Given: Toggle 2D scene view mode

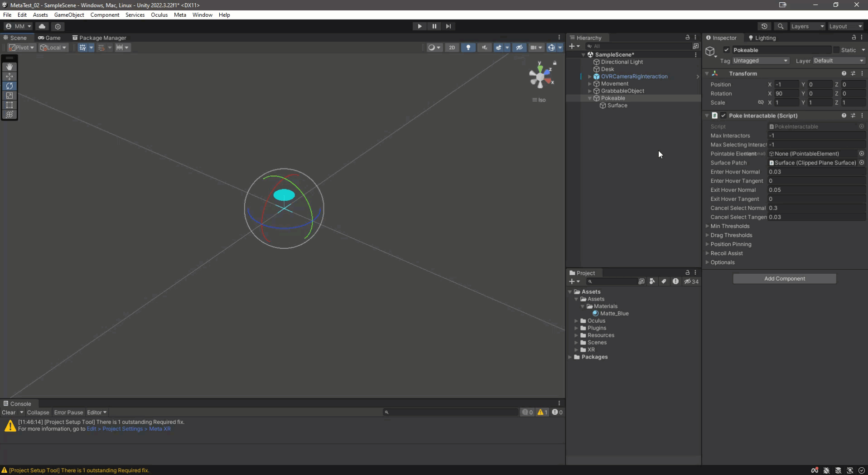Looking at the screenshot, I should click(x=452, y=48).
